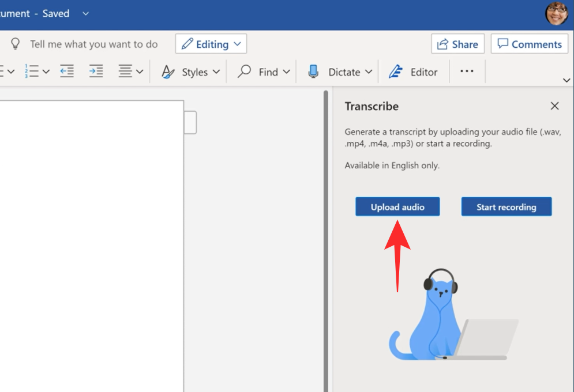The image size is (574, 392).
Task: Close the Transcribe panel
Action: click(554, 106)
